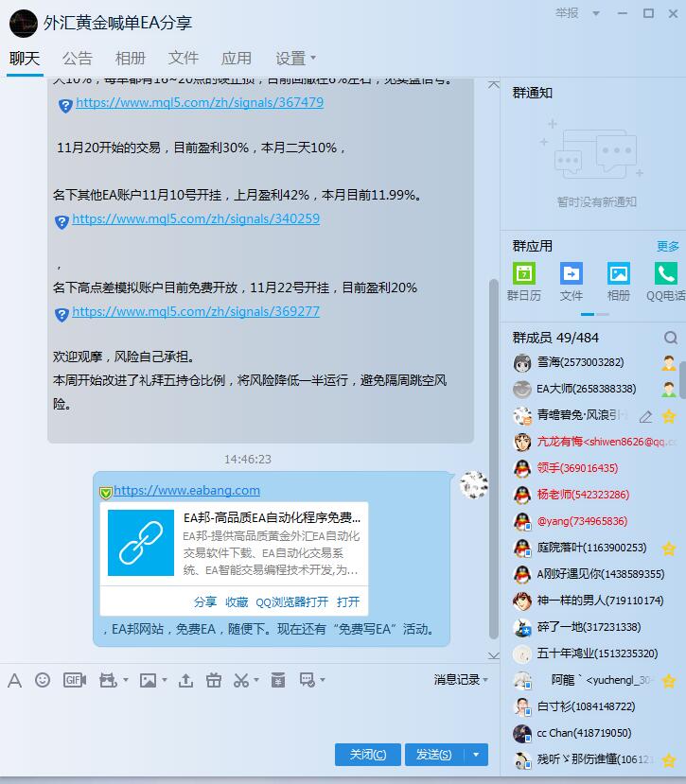
Task: Click owner badge icon beside 雪海
Action: 669,362
